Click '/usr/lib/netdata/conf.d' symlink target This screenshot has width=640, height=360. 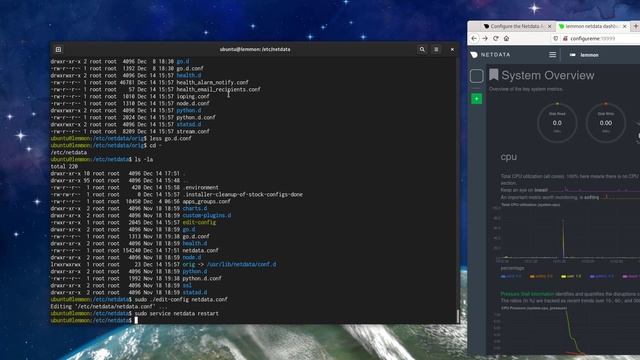coord(241,264)
